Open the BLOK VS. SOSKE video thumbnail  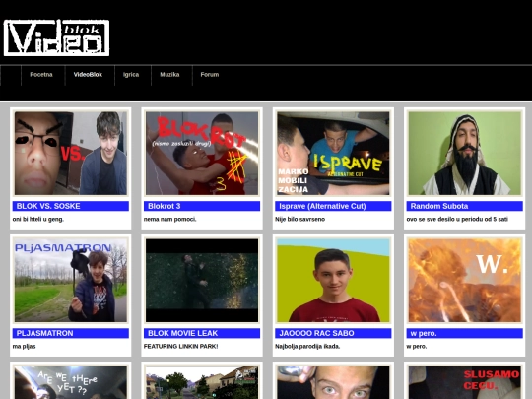pos(71,154)
